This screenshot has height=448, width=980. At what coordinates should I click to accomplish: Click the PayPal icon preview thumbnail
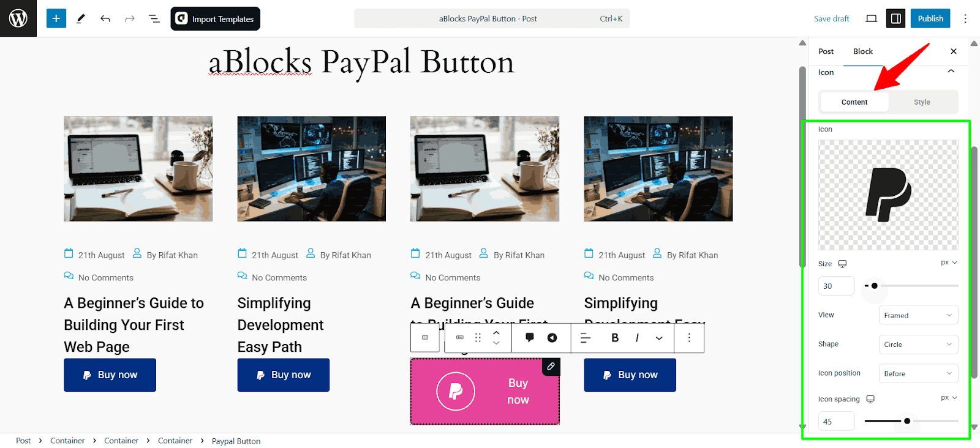click(888, 195)
